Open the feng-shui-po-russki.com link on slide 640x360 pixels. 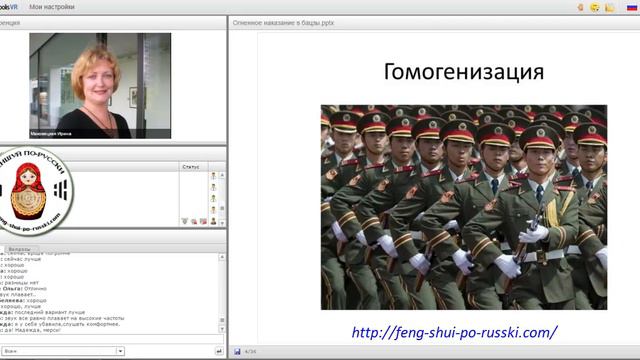[454, 333]
